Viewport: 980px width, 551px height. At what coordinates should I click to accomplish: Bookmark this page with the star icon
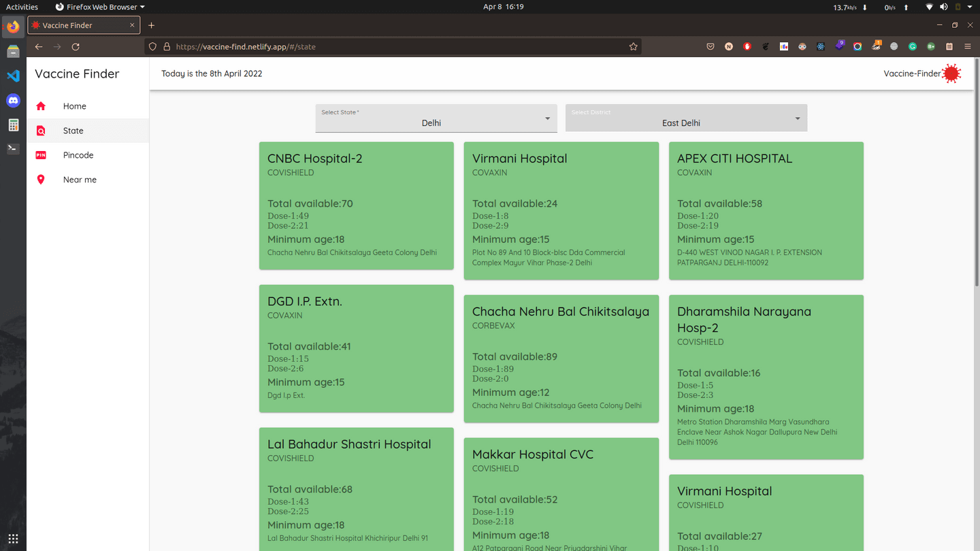[633, 47]
